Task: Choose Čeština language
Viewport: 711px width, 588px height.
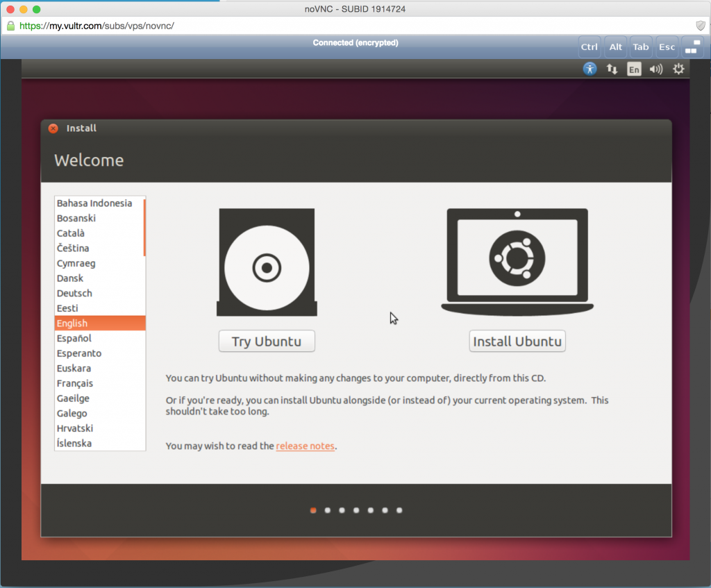Action: coord(99,248)
